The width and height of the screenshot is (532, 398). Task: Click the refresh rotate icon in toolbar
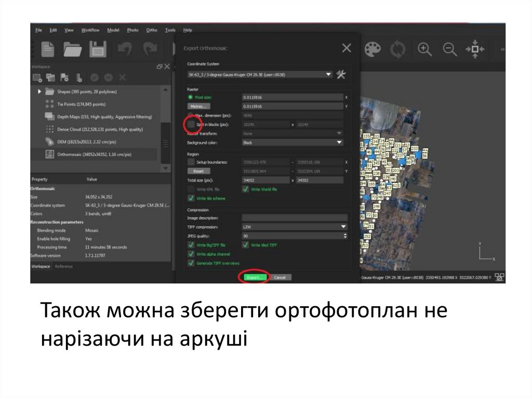(x=397, y=49)
